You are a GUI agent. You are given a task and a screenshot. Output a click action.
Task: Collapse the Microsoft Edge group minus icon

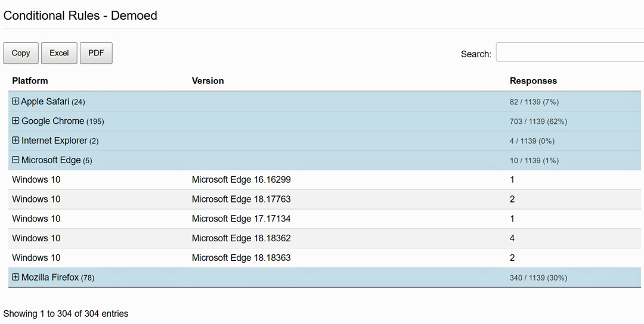(x=16, y=160)
